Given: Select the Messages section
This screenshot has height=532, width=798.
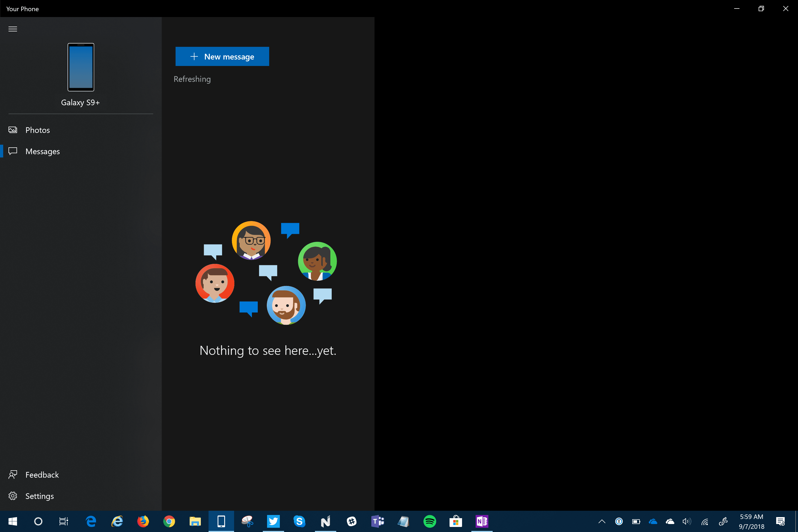Looking at the screenshot, I should tap(42, 151).
